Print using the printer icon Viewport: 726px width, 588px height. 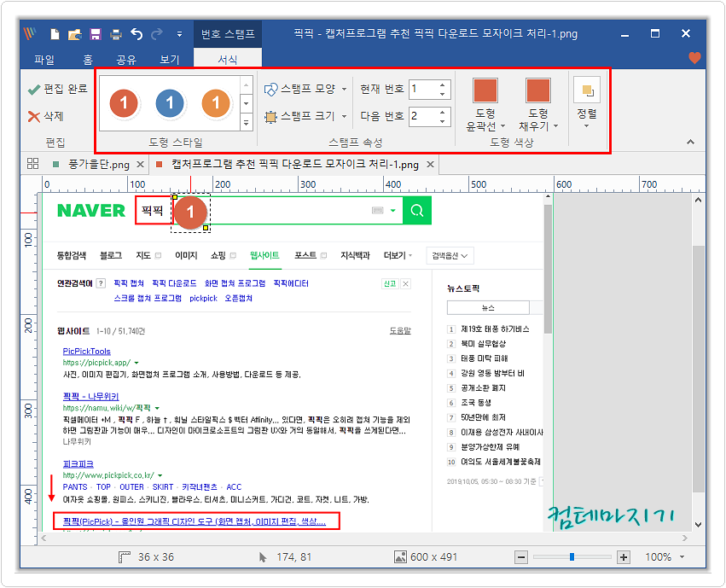tap(116, 34)
